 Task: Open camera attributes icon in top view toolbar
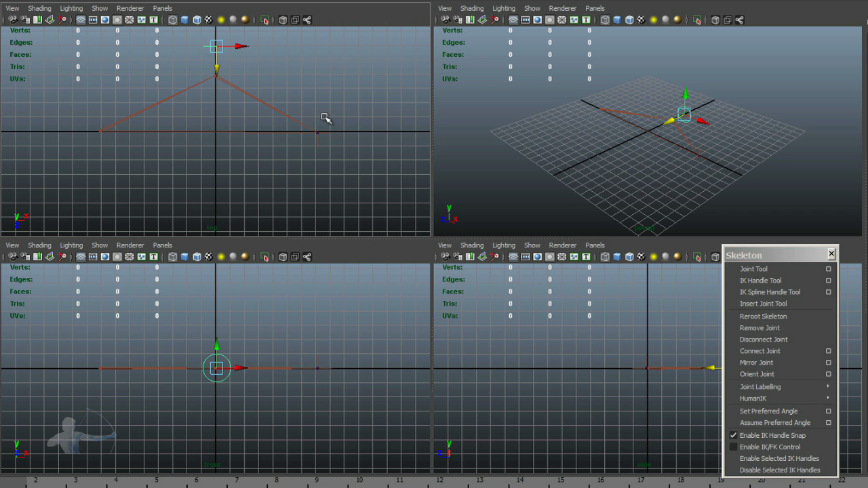pos(25,20)
